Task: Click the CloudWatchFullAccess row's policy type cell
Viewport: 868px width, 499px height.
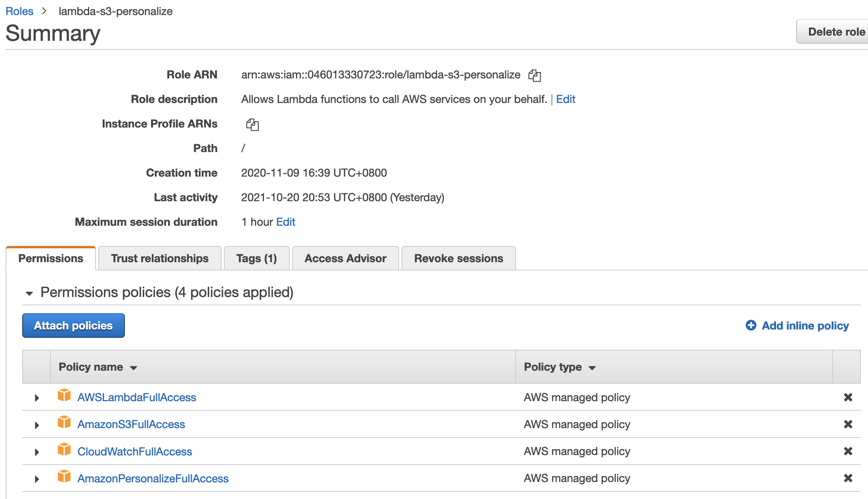Action: (x=577, y=451)
